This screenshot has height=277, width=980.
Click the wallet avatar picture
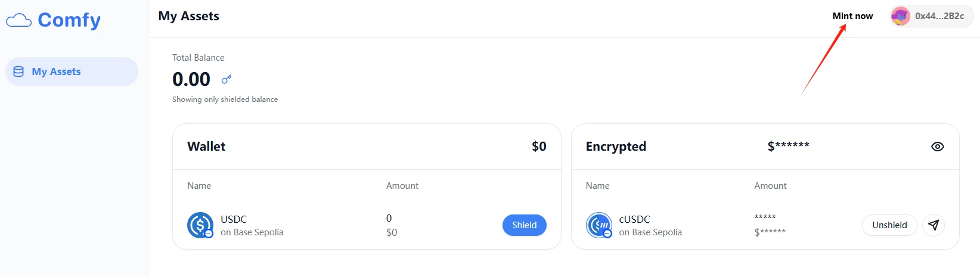(x=900, y=16)
